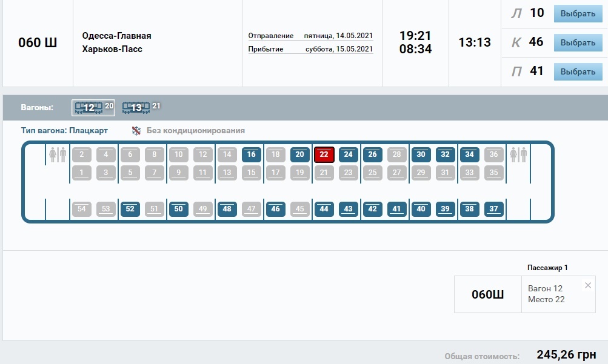Choose seat 37 near right end
The width and height of the screenshot is (608, 364).
coord(493,209)
